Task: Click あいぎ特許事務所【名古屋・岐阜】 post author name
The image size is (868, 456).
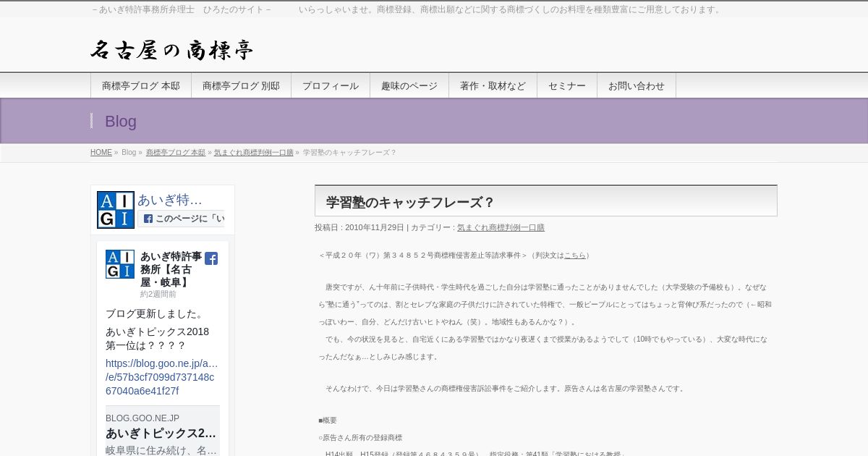Action: (x=171, y=269)
